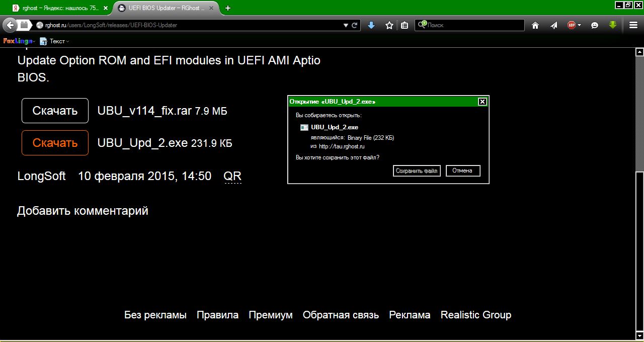Click the Вы хотите сохранить этот файл? text
This screenshot has width=644, height=342.
[338, 157]
